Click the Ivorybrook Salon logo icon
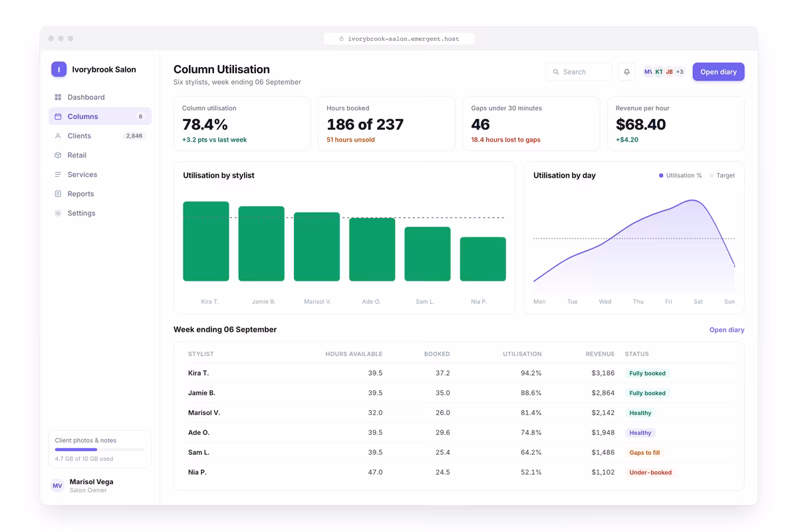 pyautogui.click(x=59, y=69)
